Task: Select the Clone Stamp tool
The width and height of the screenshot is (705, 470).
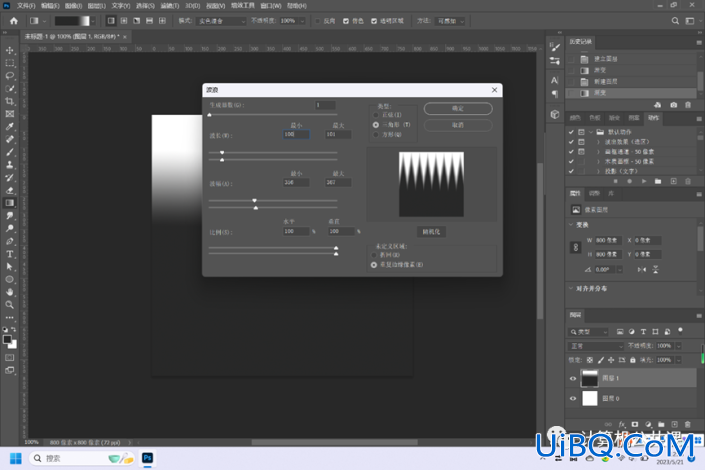Action: tap(9, 165)
